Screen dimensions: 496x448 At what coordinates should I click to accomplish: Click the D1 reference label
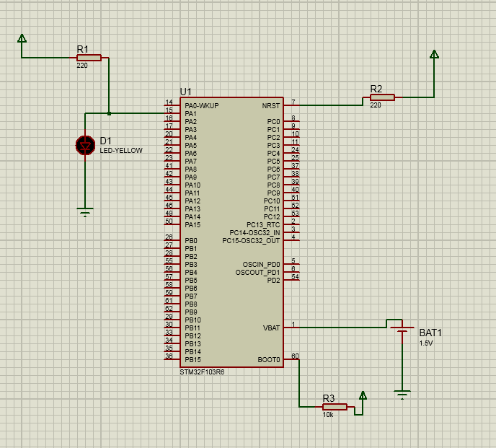[106, 141]
